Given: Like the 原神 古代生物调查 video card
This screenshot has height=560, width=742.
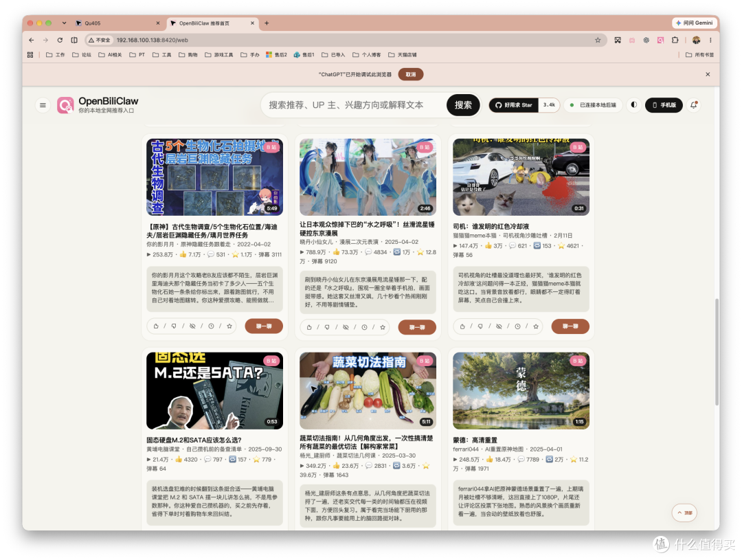Looking at the screenshot, I should click(156, 326).
